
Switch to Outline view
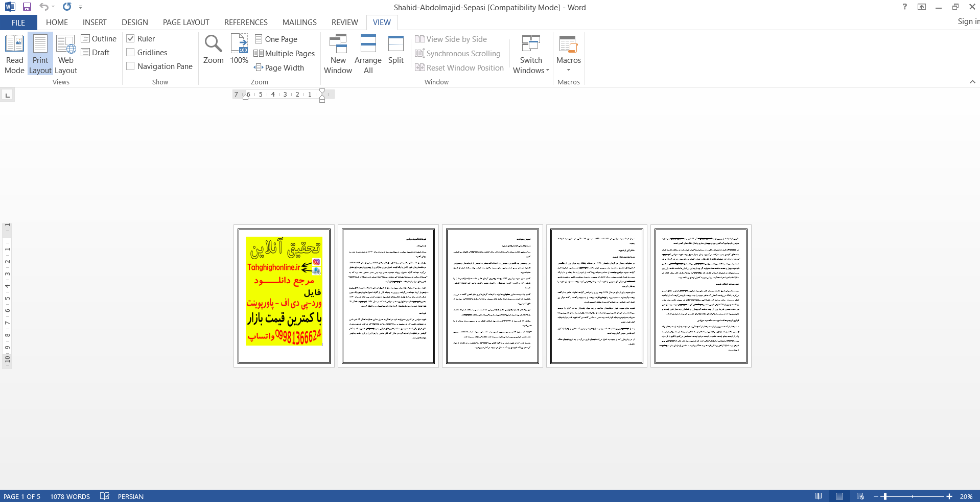point(99,39)
